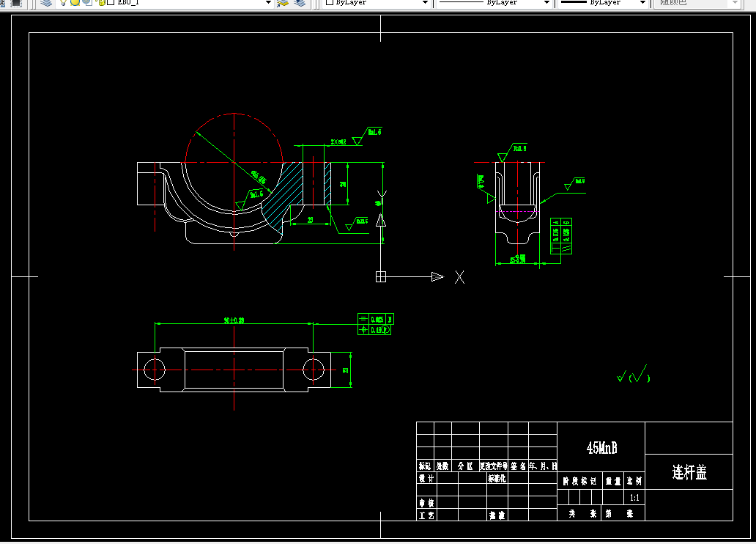Select the left bolt hole circle in top view
This screenshot has height=544, width=756.
point(155,370)
